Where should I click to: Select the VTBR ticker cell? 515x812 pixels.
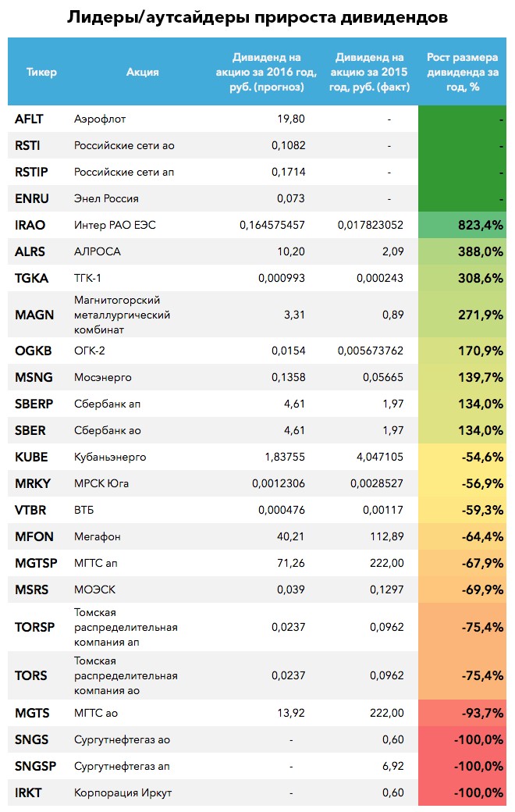click(30, 510)
